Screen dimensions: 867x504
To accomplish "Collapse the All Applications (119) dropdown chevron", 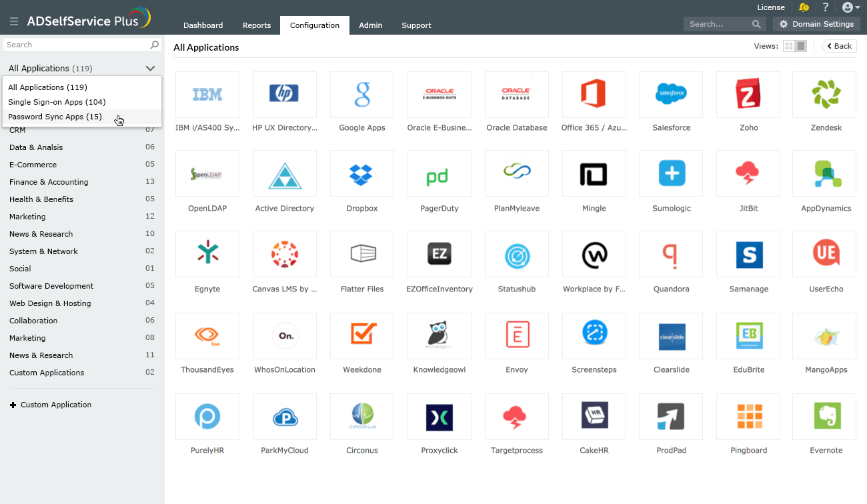I will 150,69.
